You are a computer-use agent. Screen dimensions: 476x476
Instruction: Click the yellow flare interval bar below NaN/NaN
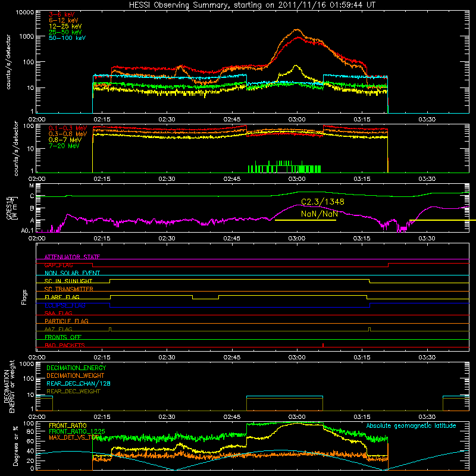[305, 220]
